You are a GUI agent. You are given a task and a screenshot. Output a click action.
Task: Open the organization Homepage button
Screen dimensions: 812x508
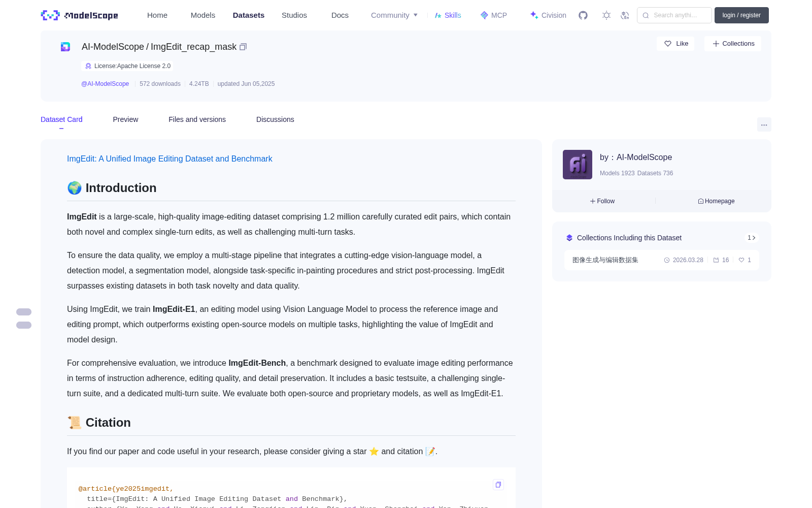point(716,201)
